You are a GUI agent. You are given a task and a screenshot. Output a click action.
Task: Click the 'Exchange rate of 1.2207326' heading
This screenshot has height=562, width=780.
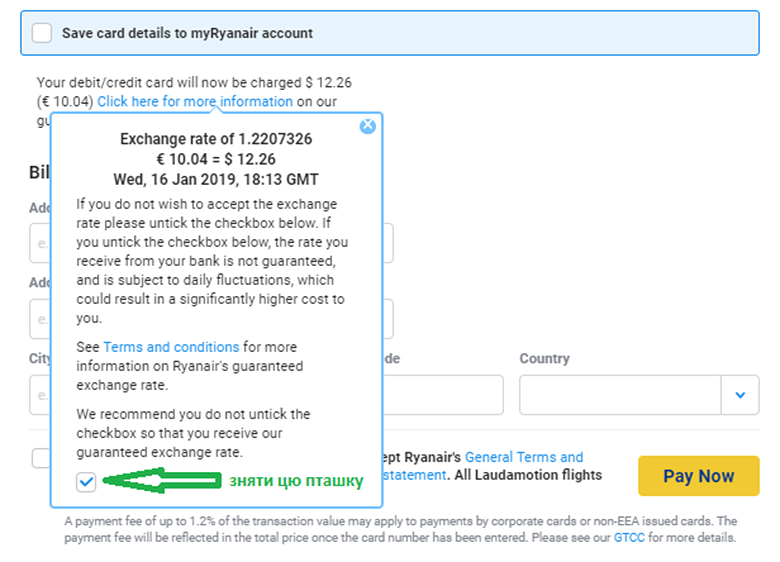(x=216, y=139)
